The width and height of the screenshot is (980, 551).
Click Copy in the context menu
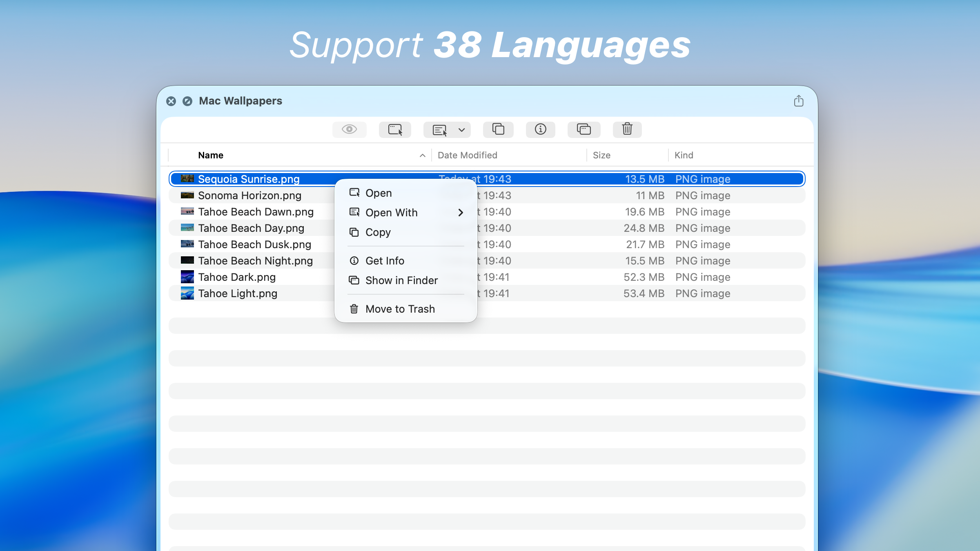pos(378,232)
